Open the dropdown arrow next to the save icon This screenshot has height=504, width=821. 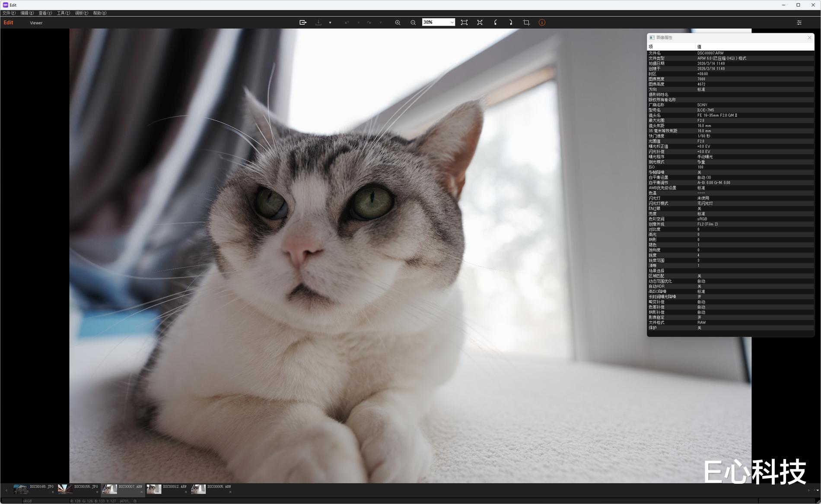pos(330,22)
